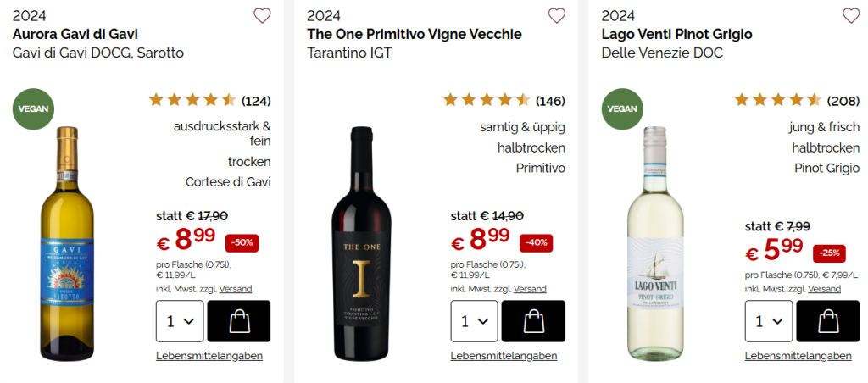Screen dimensions: 868x383
Task: Add The One Primitivo to shopping bag
Action: pos(532,321)
